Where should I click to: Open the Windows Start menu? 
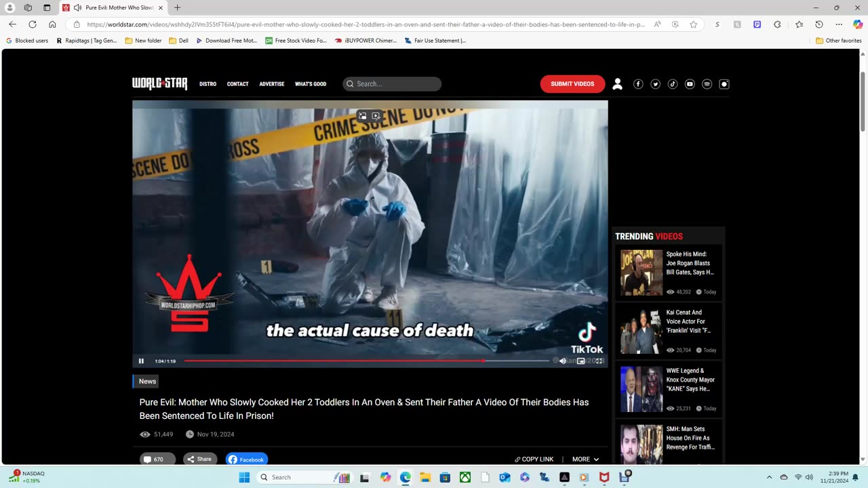click(244, 477)
